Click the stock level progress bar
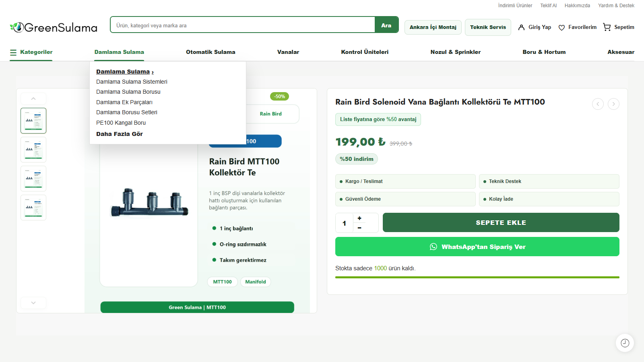Viewport: 644px width, 362px height. 477,278
